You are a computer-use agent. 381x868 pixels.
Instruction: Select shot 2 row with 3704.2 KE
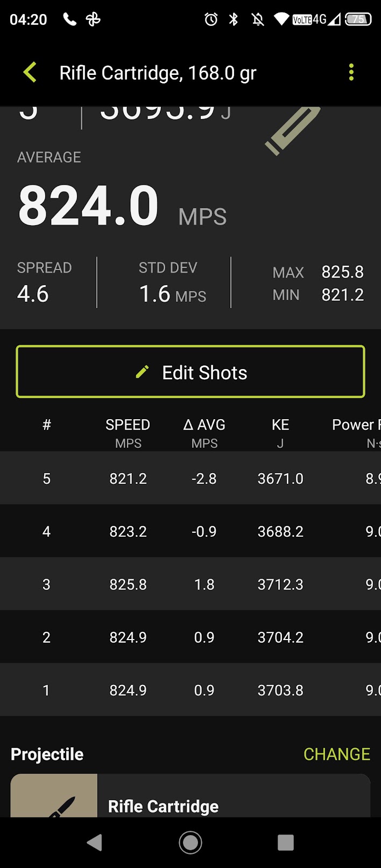(190, 636)
